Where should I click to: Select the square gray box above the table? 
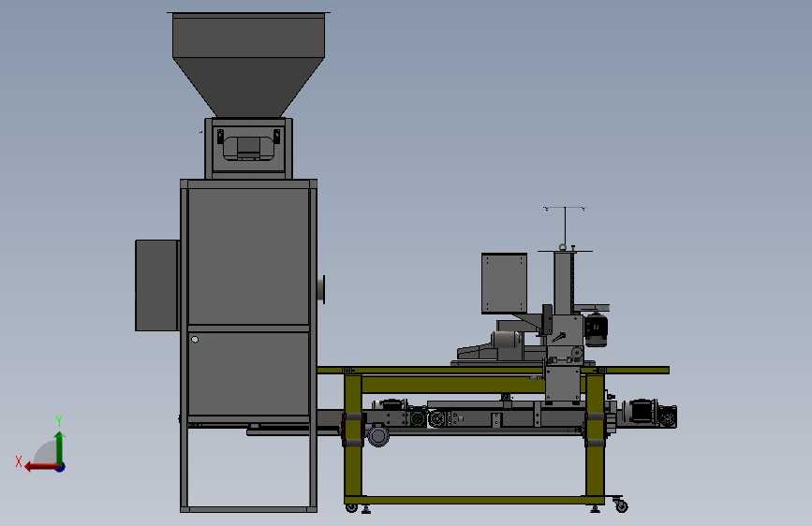click(x=505, y=284)
